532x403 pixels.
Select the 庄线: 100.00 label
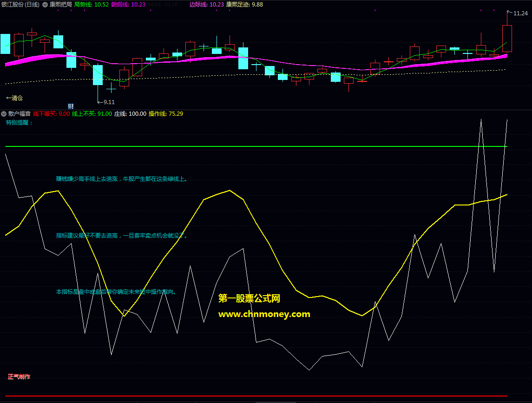[x=130, y=114]
